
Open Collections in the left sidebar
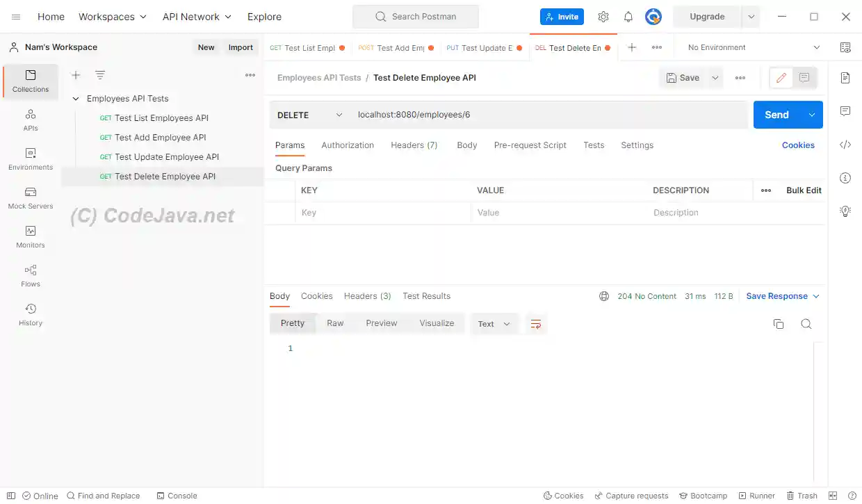(30, 81)
